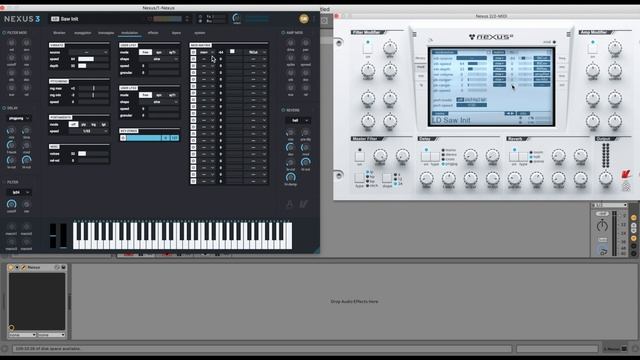Click the Delay on button in Nexus 2

pyautogui.click(x=426, y=157)
